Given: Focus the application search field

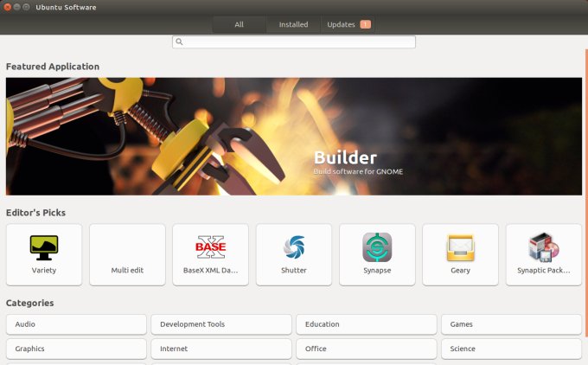Looking at the screenshot, I should pos(294,42).
